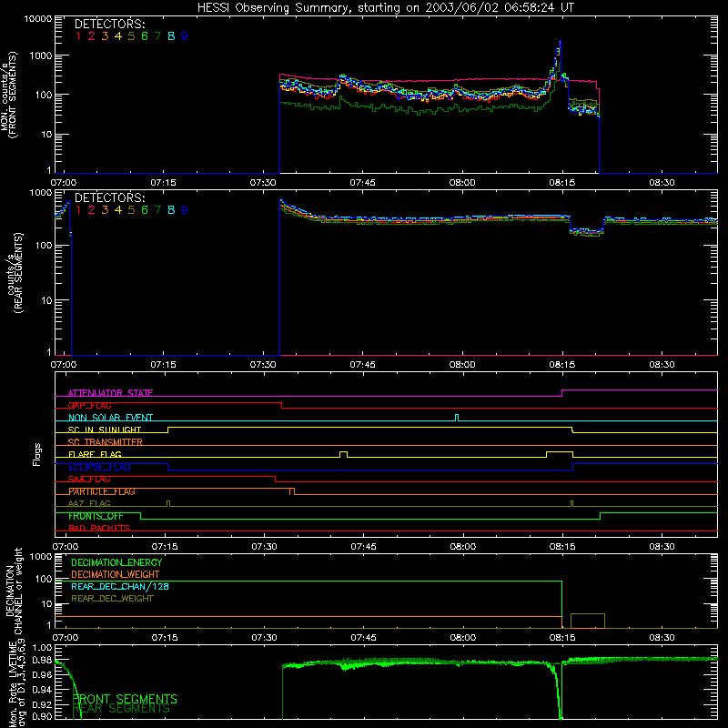This screenshot has width=728, height=728.
Task: Click the 10000 tick on front segments axis
Action: (38, 19)
